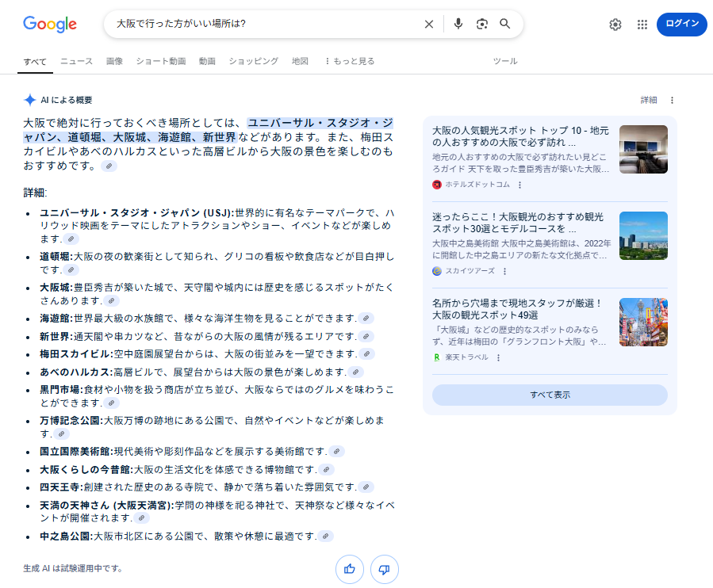
Task: Open the 動画 tab
Action: coord(207,61)
